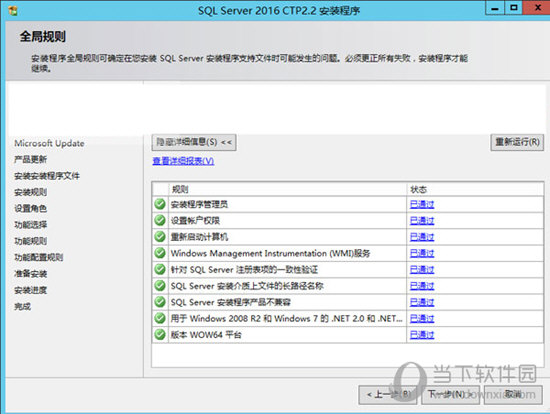Continue with 下一步(N) button
550x414 pixels.
tap(450, 395)
